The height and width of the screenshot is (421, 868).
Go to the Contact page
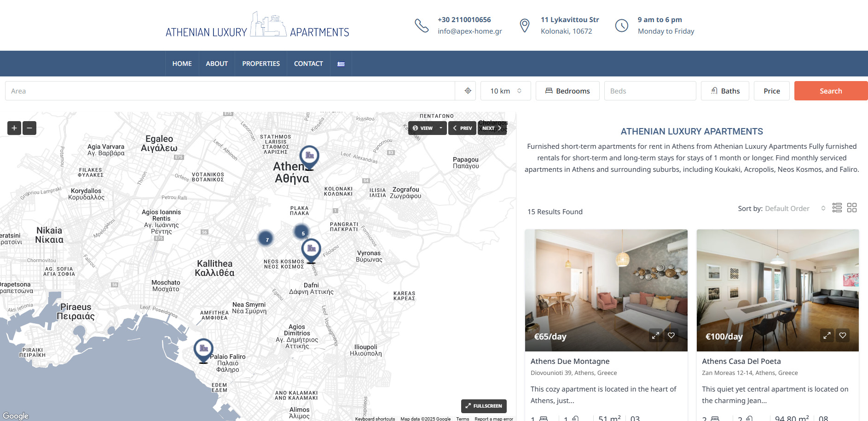pos(308,64)
